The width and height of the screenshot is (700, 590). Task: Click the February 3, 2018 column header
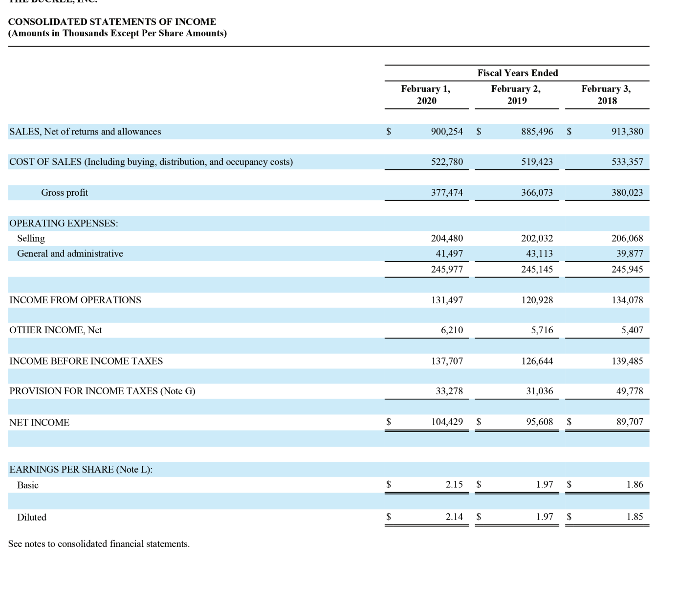pos(606,94)
